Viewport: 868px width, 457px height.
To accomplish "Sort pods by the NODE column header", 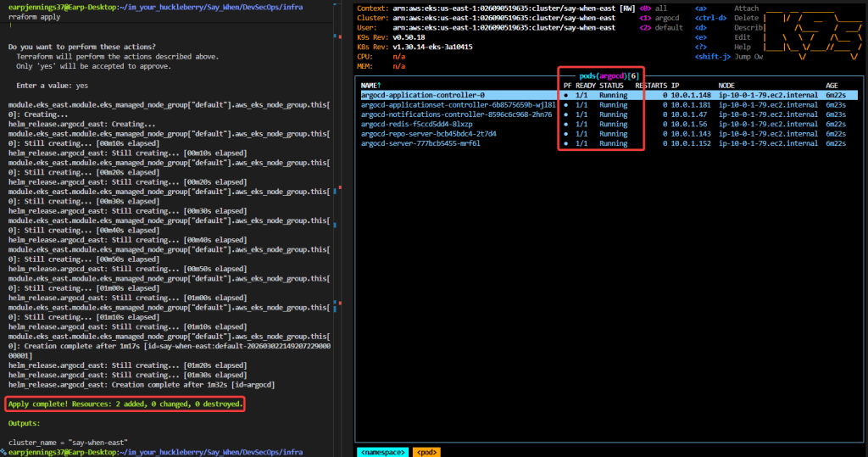I will 726,86.
